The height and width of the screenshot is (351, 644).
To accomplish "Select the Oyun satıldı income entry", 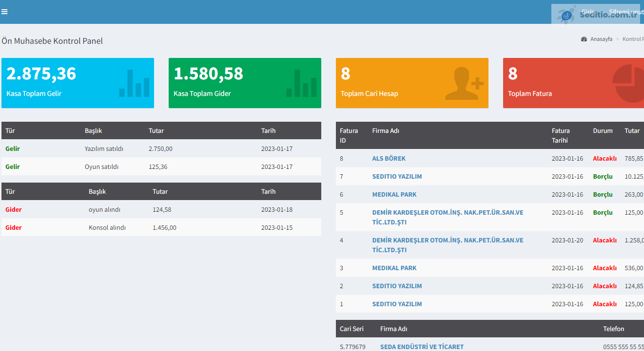I will tap(102, 166).
